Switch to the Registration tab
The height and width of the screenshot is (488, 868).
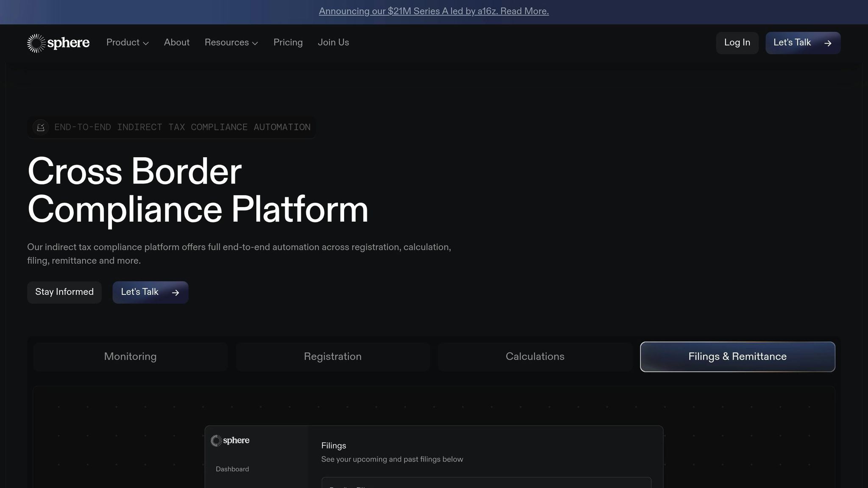pos(333,357)
